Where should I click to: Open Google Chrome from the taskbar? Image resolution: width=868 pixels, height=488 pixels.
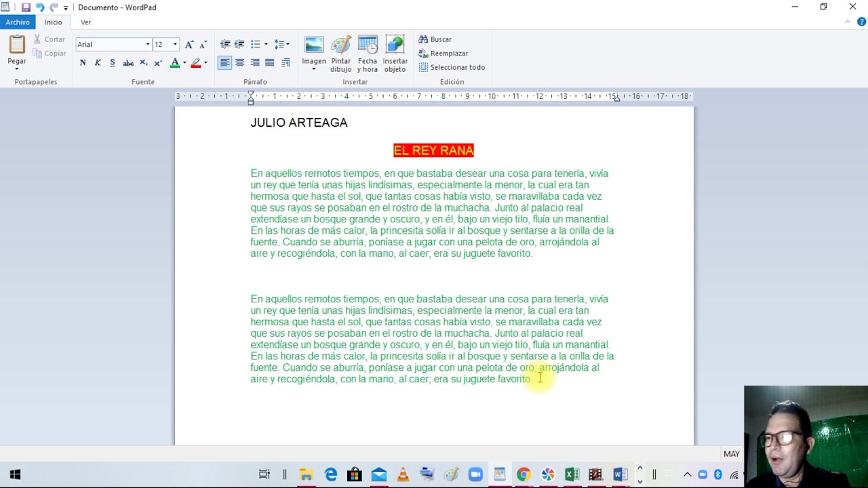[x=524, y=474]
